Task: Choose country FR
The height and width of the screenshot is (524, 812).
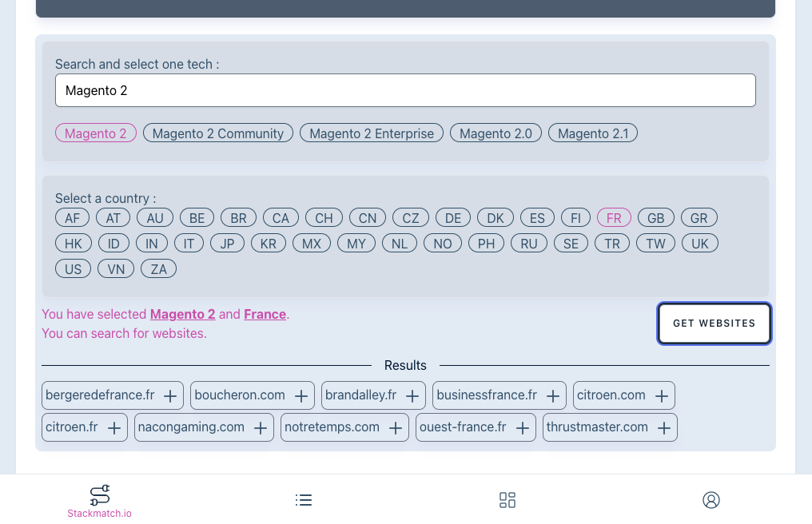Action: [614, 217]
